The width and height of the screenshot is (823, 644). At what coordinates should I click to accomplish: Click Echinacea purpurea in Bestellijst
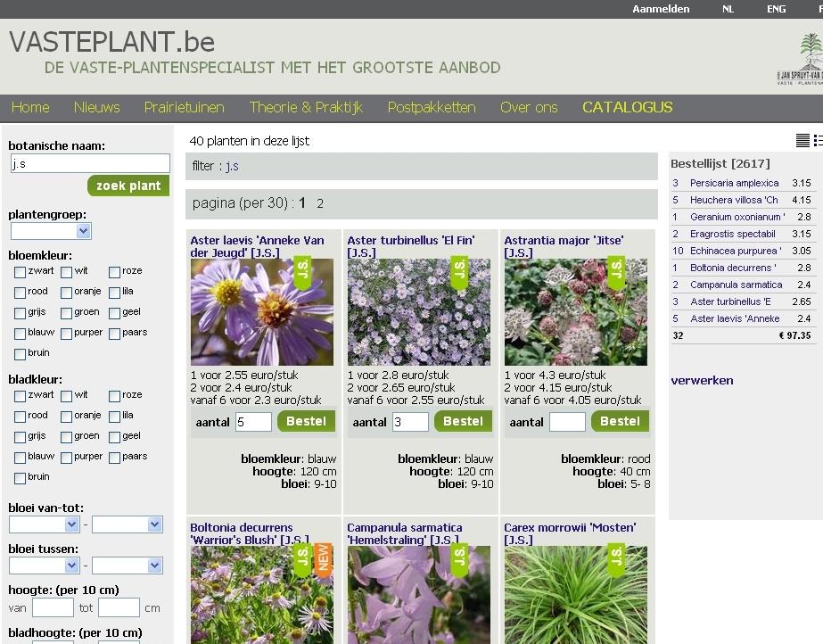coord(736,251)
